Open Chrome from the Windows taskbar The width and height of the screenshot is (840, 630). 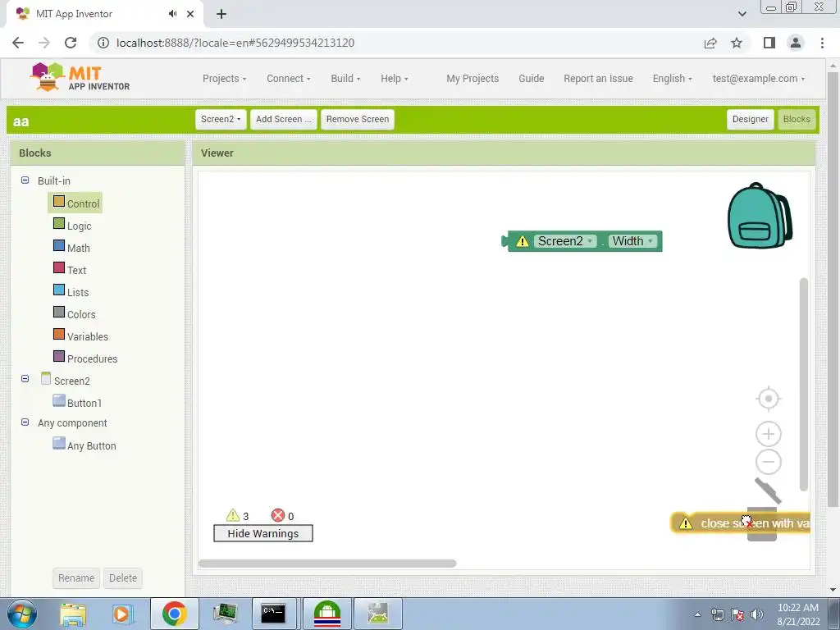point(174,614)
